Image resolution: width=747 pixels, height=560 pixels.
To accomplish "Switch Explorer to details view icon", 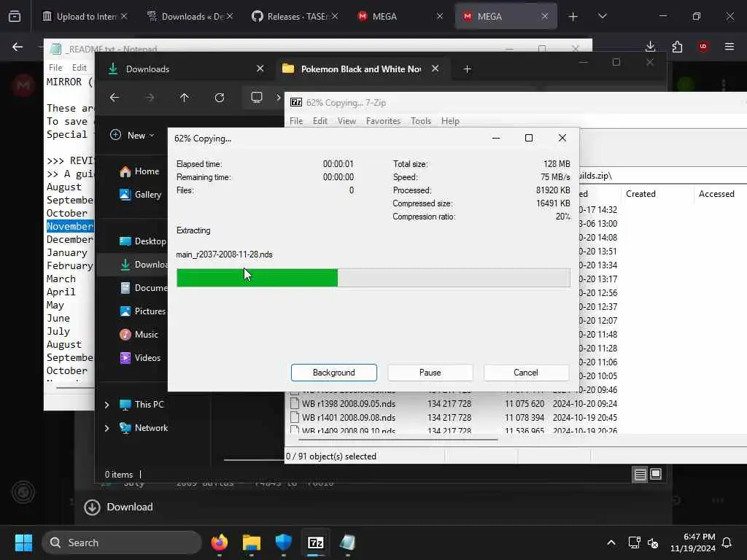I will pos(640,474).
